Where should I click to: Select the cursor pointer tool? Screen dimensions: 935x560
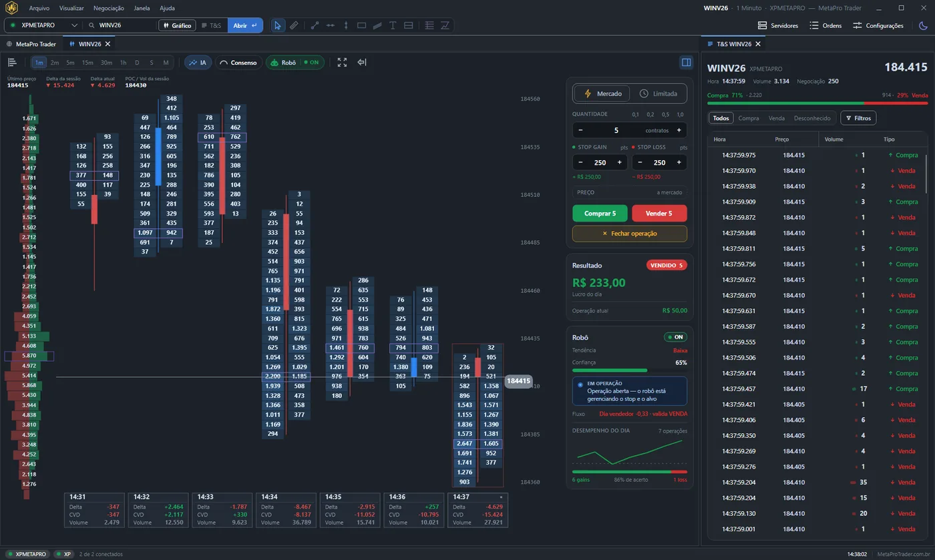[279, 25]
